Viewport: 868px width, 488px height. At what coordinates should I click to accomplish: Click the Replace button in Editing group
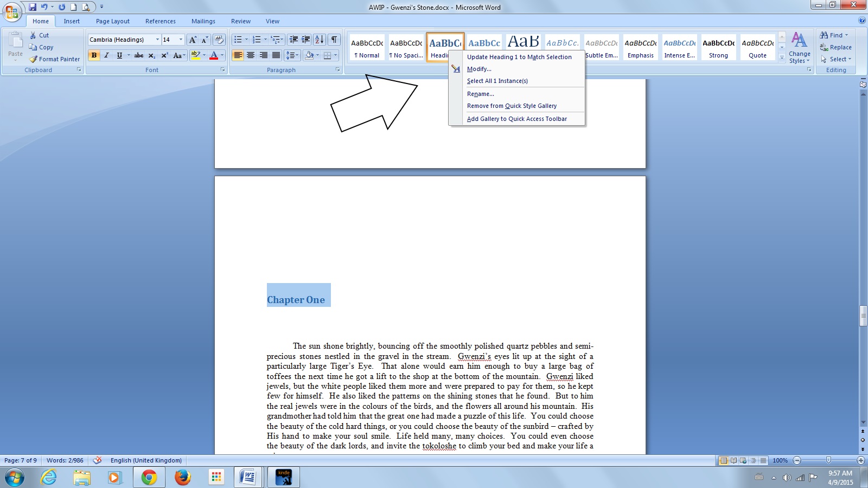pyautogui.click(x=836, y=47)
